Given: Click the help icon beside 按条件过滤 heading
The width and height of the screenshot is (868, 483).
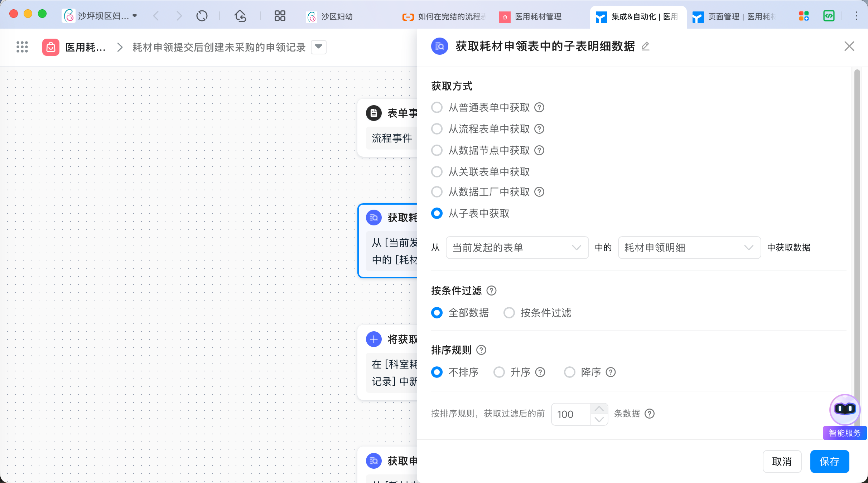Looking at the screenshot, I should pyautogui.click(x=491, y=291).
